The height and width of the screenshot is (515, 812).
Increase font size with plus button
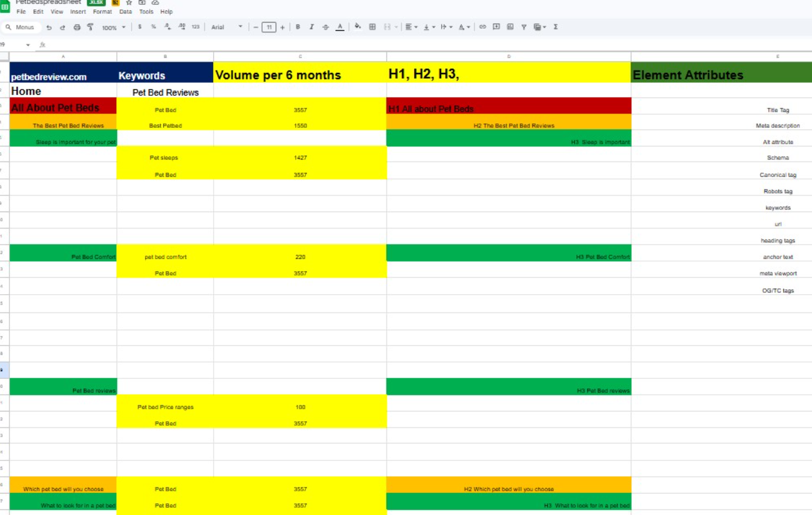[282, 27]
